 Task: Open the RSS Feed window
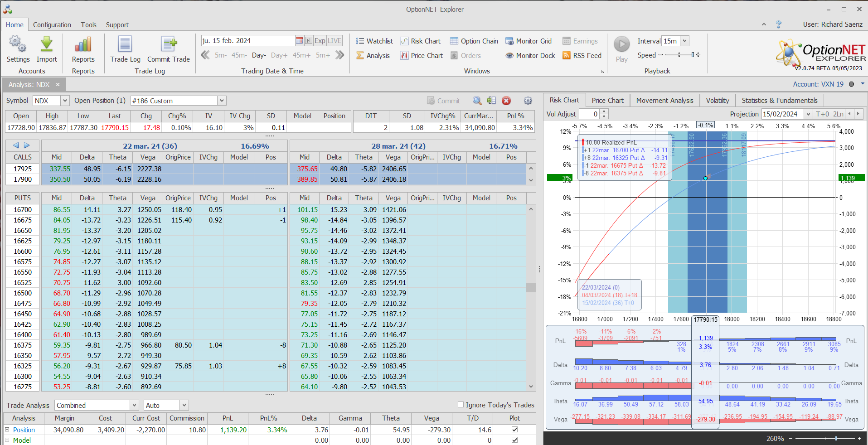[x=582, y=56]
